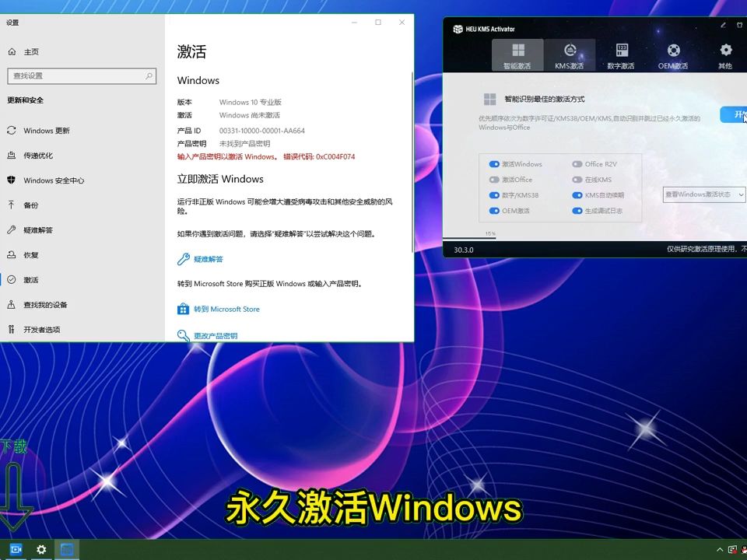The image size is (747, 560).
Task: Click the search magnifier icon in Settings
Action: [x=149, y=75]
